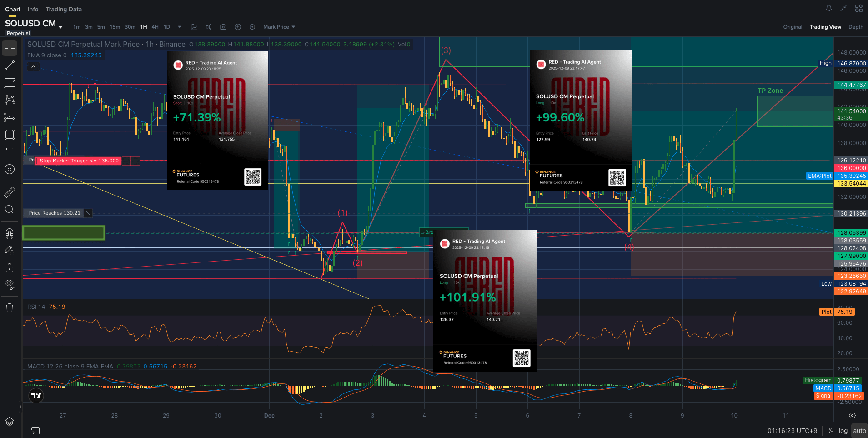Open the pattern drawing tools
Viewport: 868px width, 438px height.
pyautogui.click(x=10, y=100)
